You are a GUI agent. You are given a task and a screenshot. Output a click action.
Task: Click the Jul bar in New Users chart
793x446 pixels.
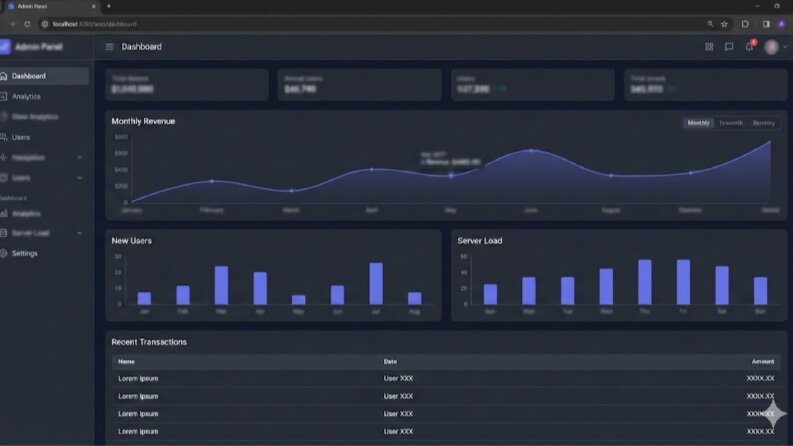pos(376,283)
